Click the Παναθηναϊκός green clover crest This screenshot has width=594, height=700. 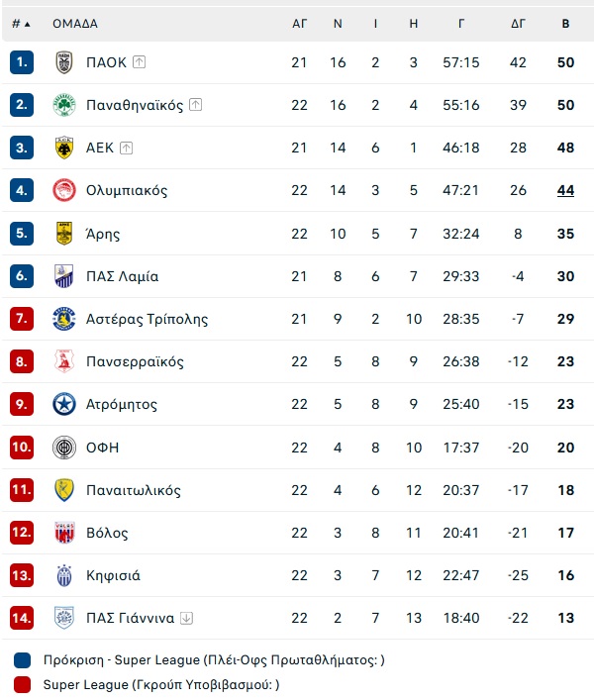(x=64, y=105)
